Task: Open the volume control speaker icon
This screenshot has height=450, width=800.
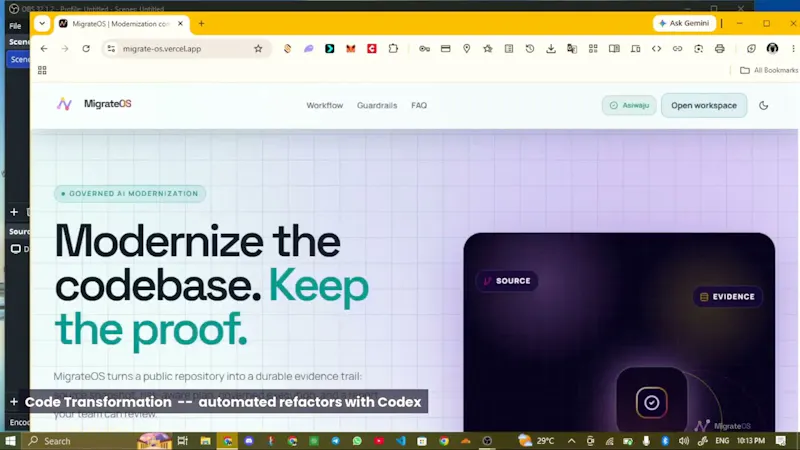Action: [684, 441]
